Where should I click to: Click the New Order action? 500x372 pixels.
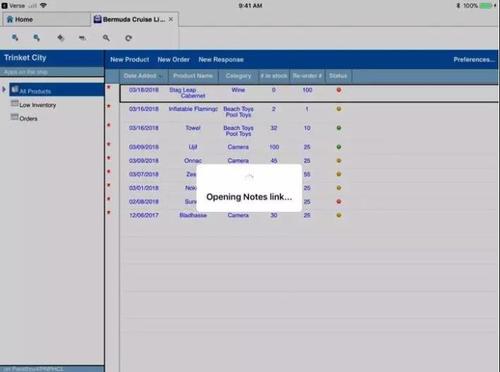[174, 60]
